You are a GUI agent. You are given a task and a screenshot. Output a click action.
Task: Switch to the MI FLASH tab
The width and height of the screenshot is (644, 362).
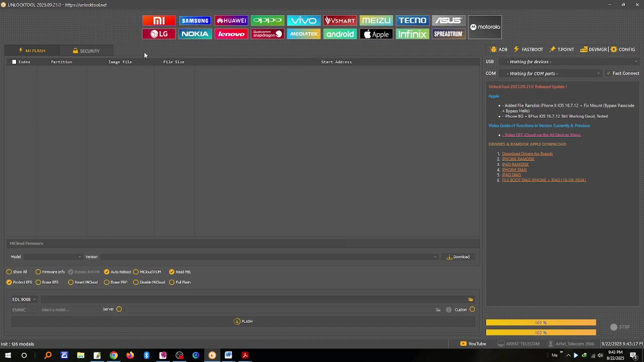32,51
